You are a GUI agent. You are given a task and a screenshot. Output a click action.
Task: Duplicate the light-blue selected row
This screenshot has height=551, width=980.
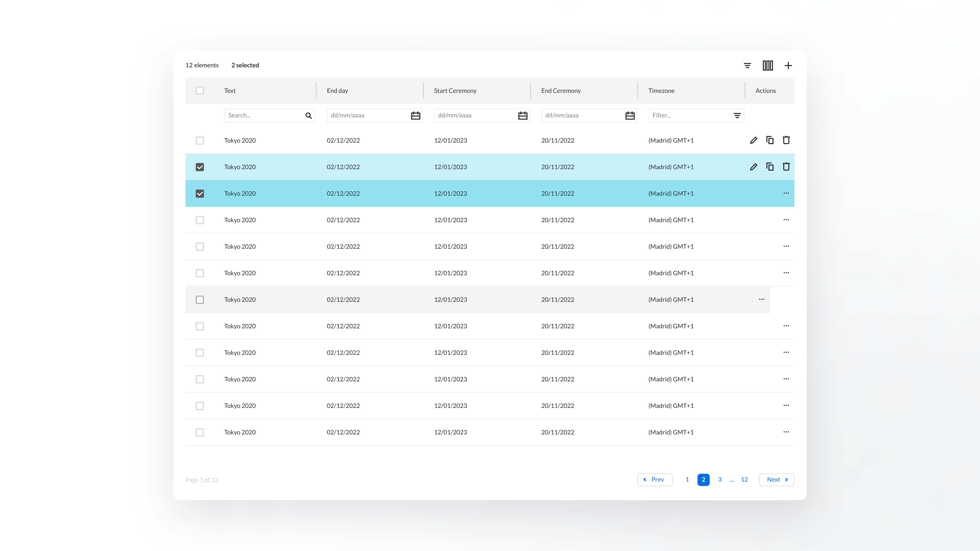tap(770, 167)
